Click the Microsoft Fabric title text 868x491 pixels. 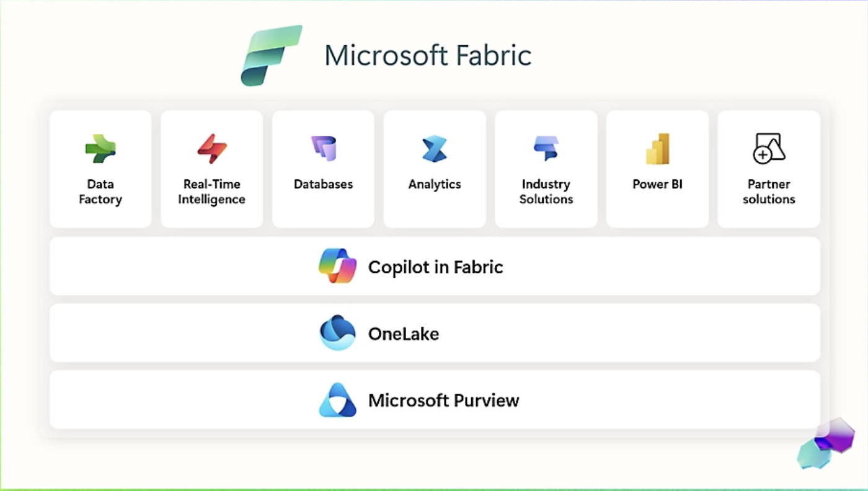tap(428, 56)
